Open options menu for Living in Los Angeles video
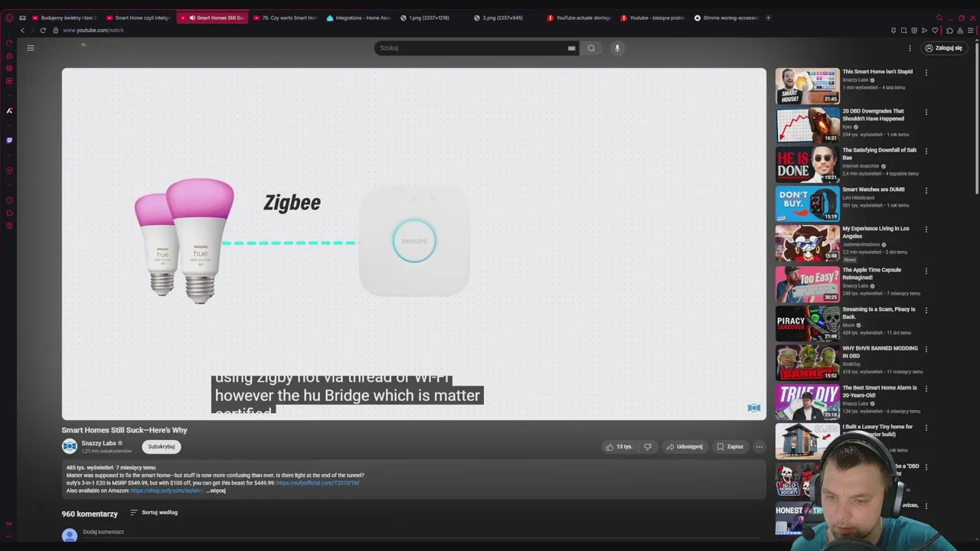The image size is (980, 551). point(926,230)
